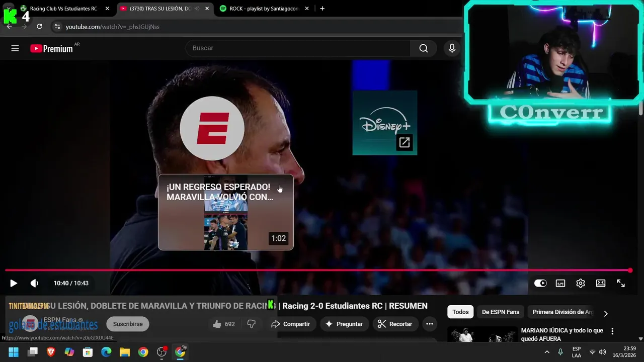Reload the page

coord(39,26)
